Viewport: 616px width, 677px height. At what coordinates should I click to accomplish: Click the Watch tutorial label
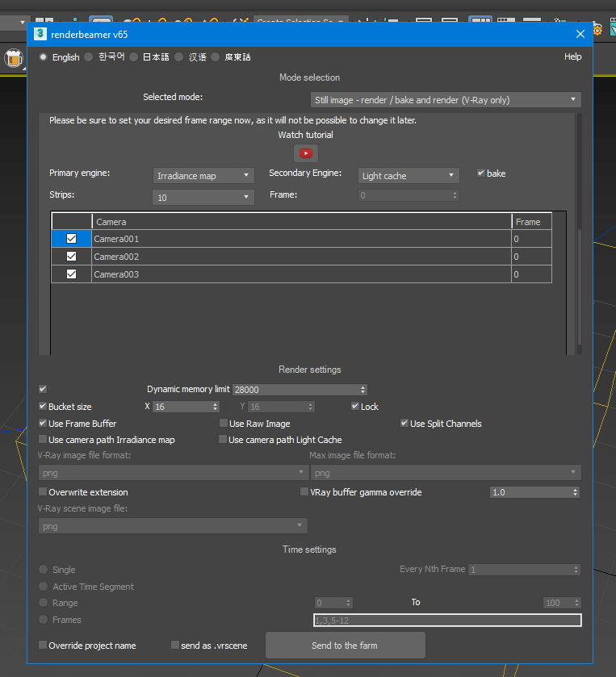coord(305,135)
